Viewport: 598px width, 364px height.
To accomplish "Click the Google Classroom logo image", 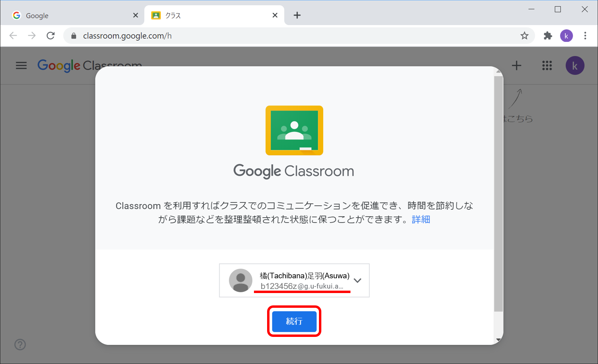I will pyautogui.click(x=294, y=130).
